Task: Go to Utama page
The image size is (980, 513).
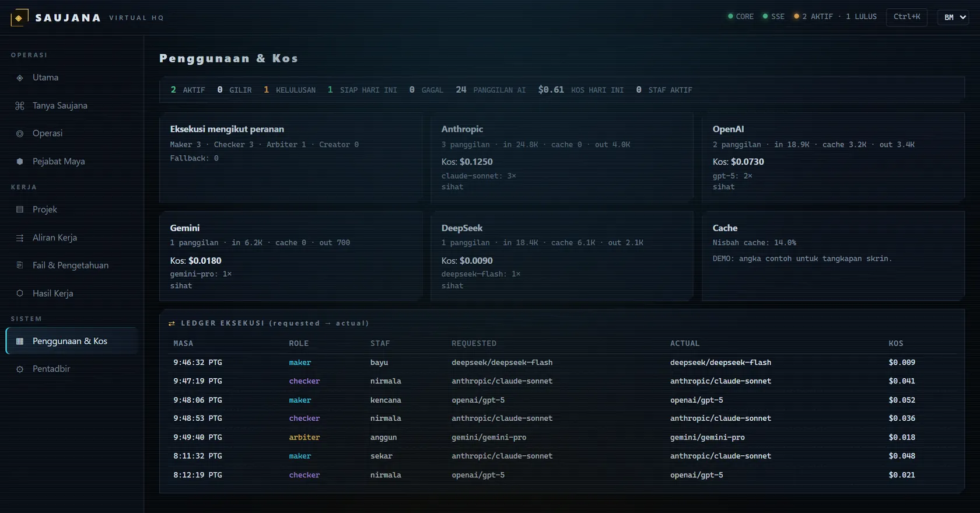Action: pos(72,78)
